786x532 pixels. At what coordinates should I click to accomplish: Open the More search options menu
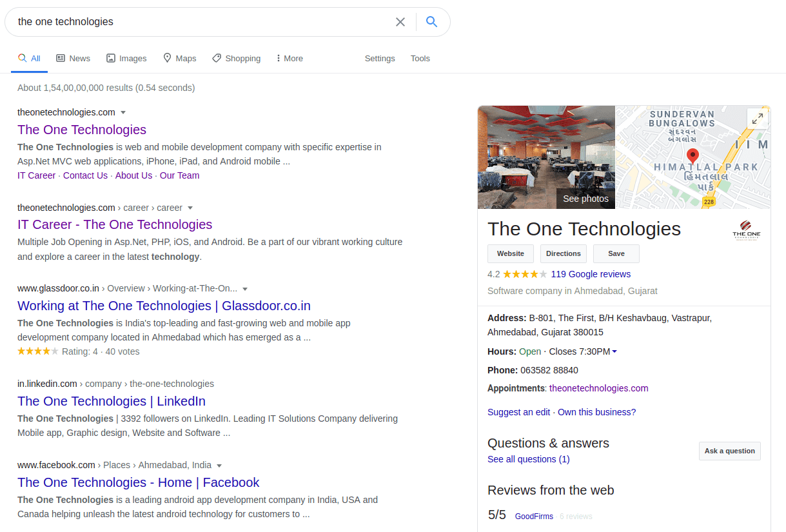[x=290, y=58]
